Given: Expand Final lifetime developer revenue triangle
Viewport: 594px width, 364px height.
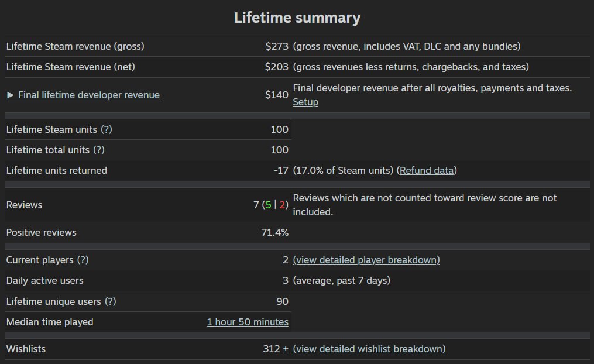Looking at the screenshot, I should click(x=10, y=95).
